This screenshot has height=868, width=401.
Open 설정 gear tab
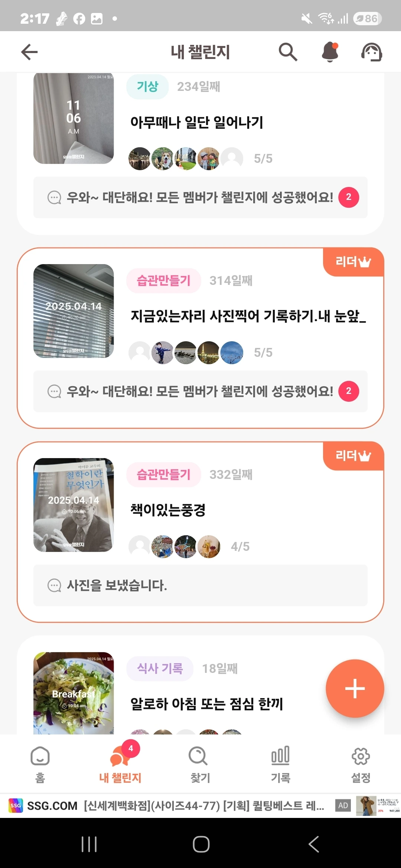tap(361, 764)
